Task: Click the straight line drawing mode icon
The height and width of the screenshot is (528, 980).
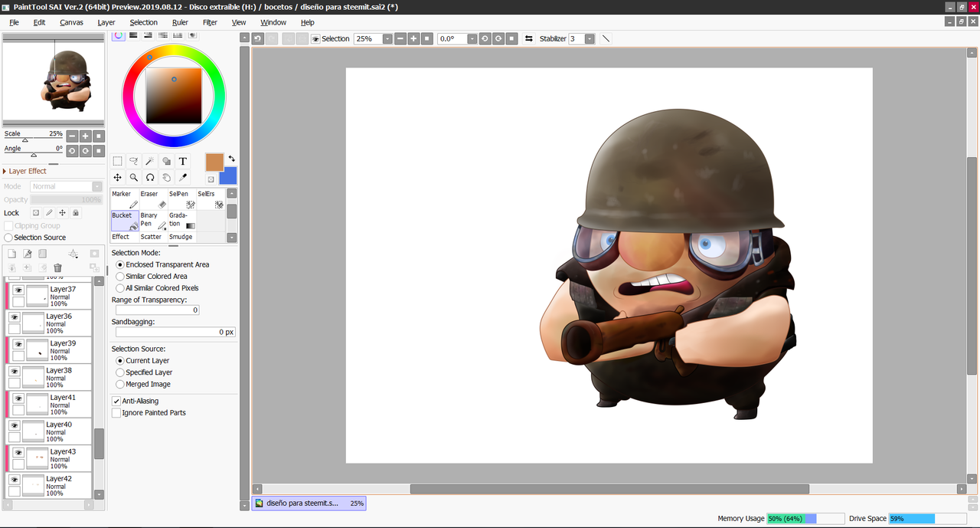Action: [x=606, y=38]
